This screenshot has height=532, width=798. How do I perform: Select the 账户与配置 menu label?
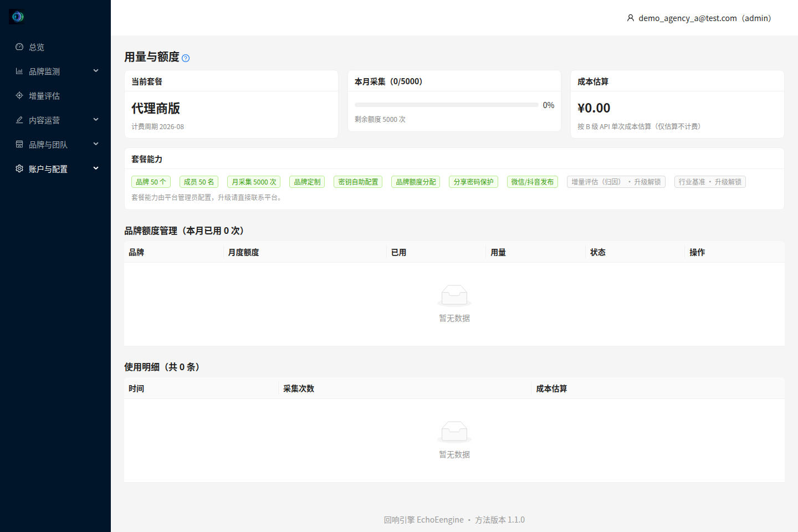48,169
